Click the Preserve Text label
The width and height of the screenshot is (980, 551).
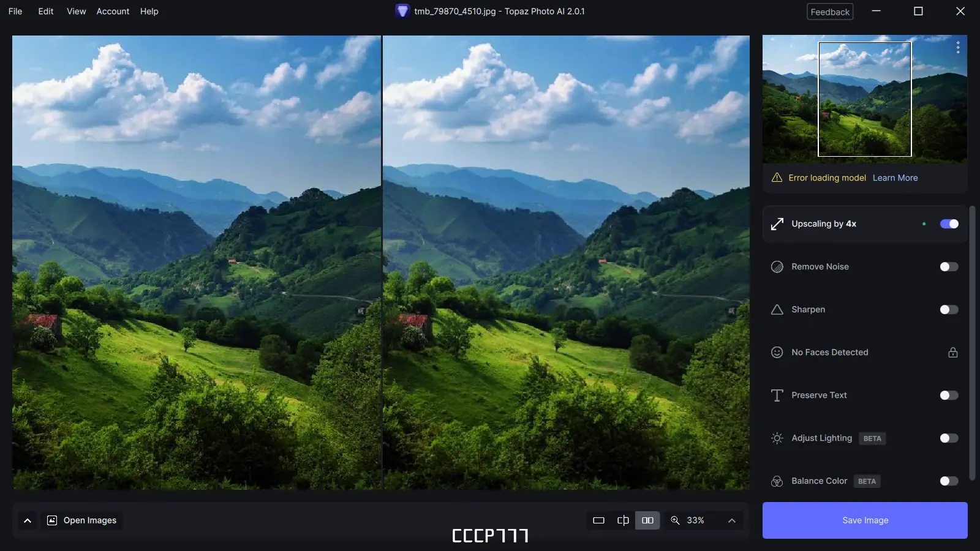point(819,395)
